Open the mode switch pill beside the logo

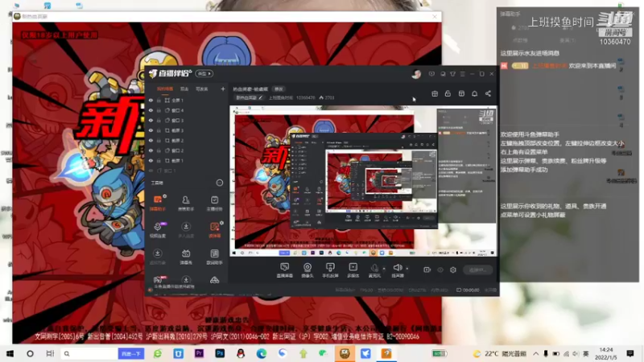(x=204, y=73)
